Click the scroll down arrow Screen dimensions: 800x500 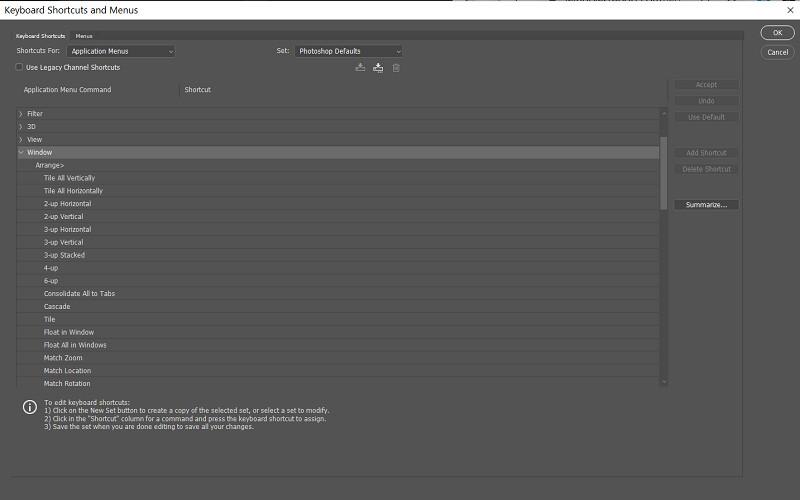[664, 382]
